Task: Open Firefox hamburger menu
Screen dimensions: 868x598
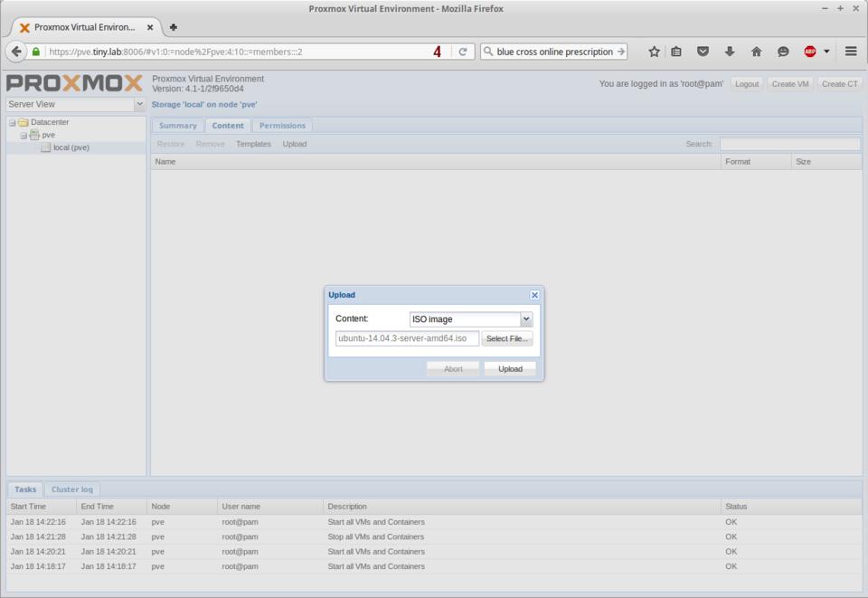Action: pyautogui.click(x=851, y=52)
